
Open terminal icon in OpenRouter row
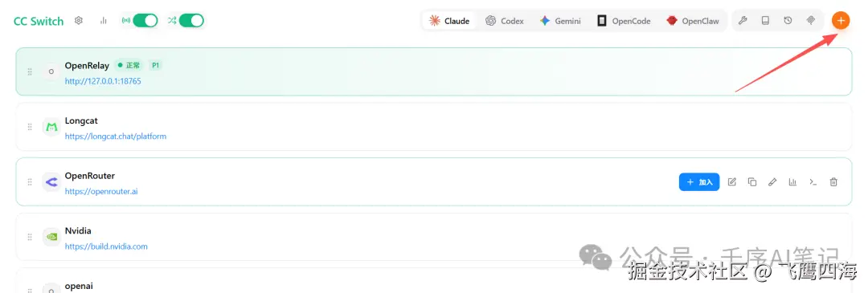pyautogui.click(x=813, y=182)
